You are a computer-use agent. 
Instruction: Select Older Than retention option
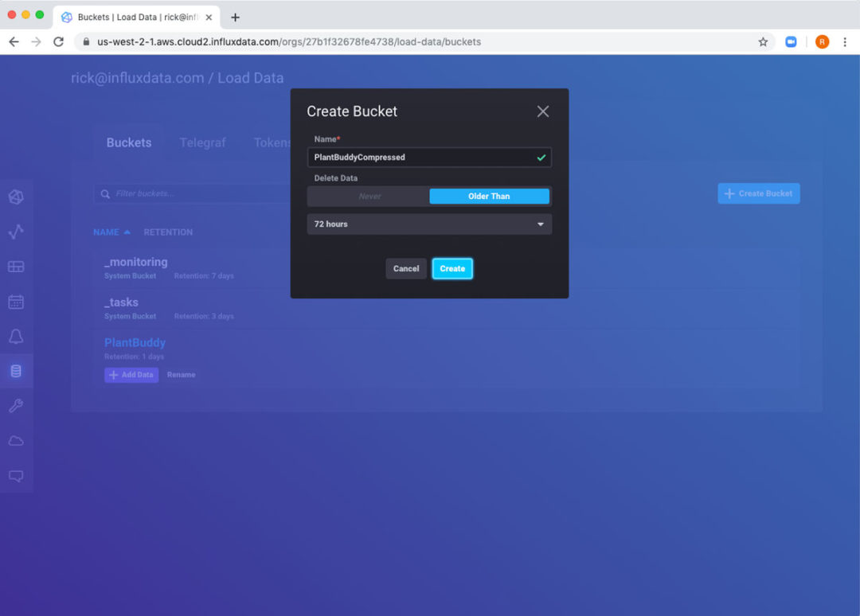pos(489,197)
